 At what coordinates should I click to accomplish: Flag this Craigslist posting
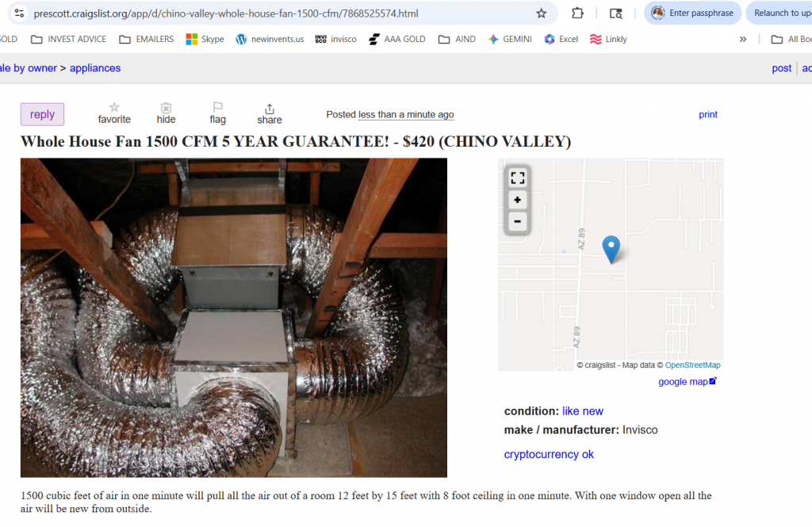[217, 113]
